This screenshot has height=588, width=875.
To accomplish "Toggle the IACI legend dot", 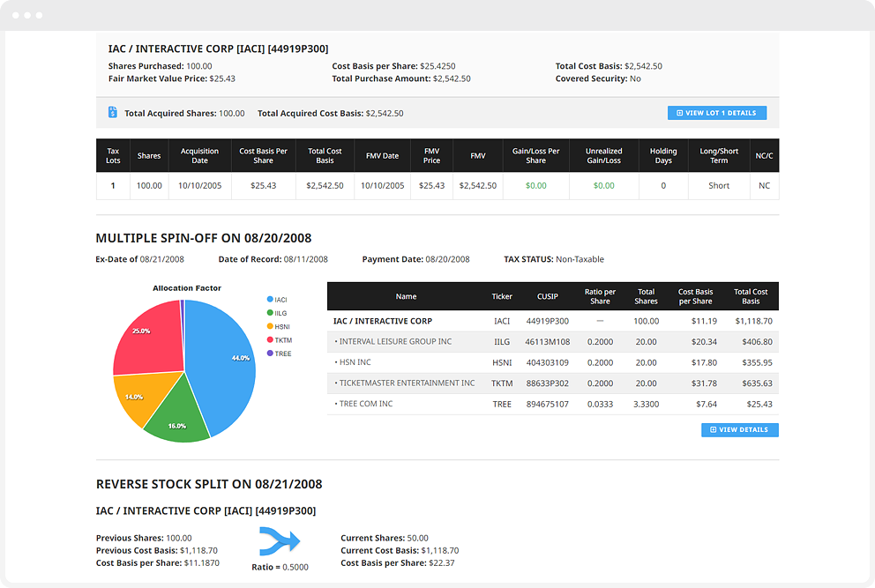I will (270, 300).
